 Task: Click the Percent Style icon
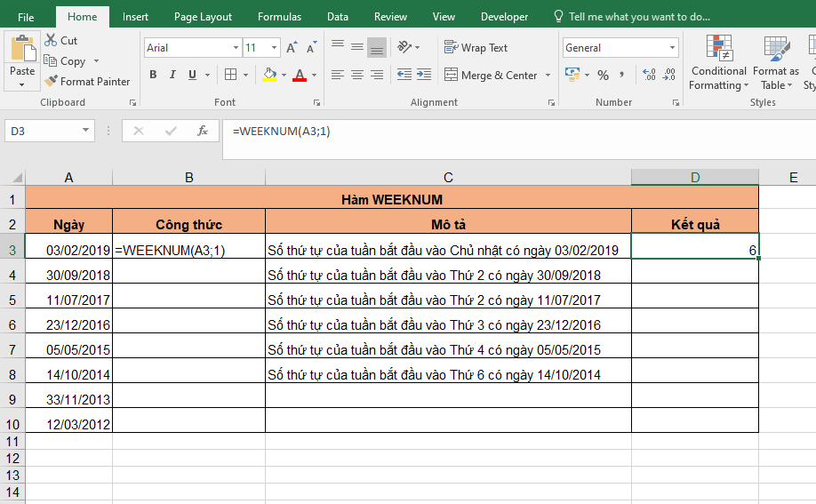pyautogui.click(x=604, y=76)
